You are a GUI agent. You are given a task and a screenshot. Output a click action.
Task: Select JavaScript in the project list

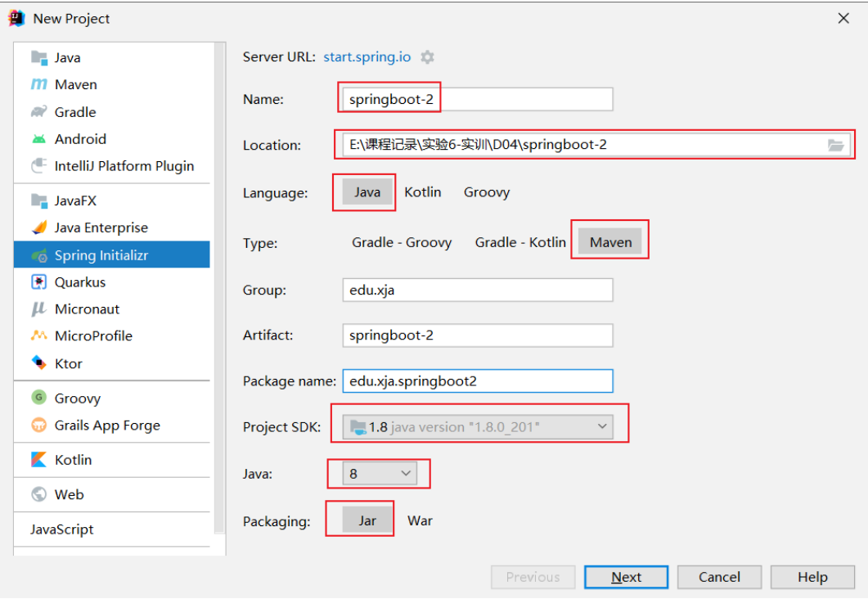pos(112,529)
